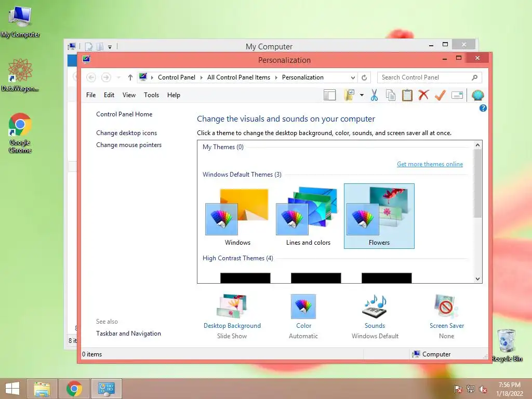Image resolution: width=532 pixels, height=399 pixels.
Task: Click All Control Panel Items breadcrumb
Action: (x=238, y=77)
